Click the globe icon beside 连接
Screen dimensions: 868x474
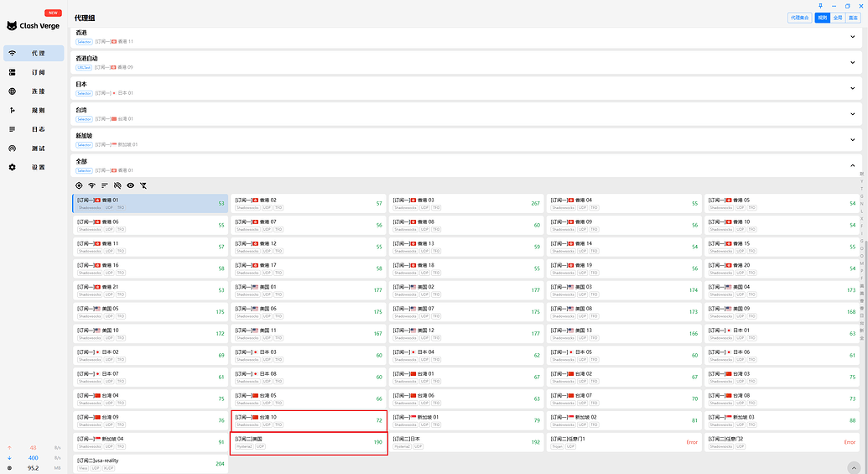13,91
